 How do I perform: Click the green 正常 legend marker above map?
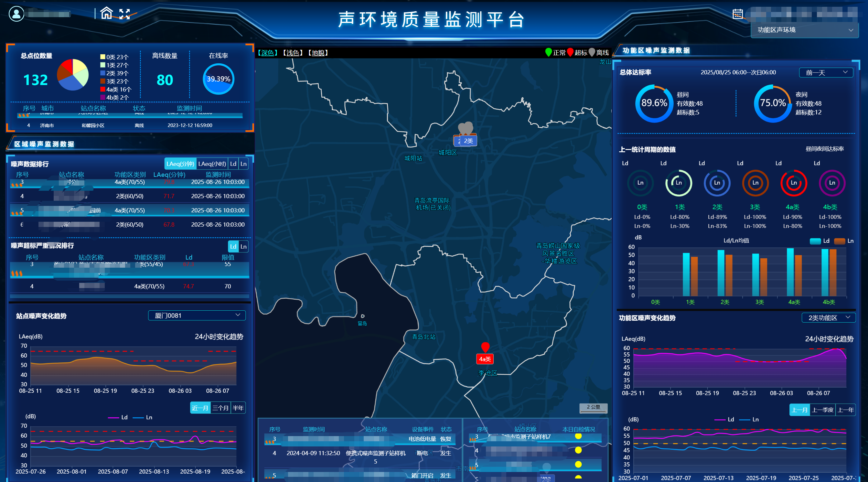[549, 53]
